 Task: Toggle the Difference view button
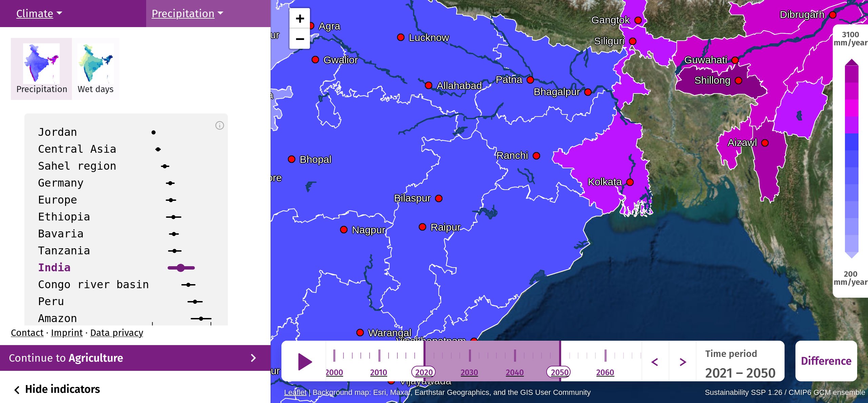pos(826,361)
